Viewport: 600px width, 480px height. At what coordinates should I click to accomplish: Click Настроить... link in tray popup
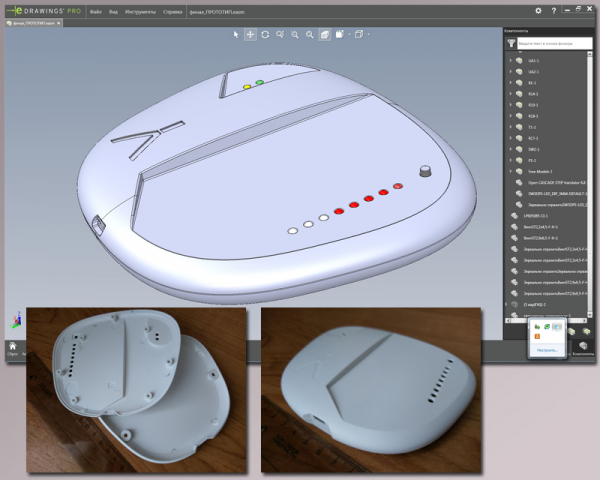(x=547, y=350)
